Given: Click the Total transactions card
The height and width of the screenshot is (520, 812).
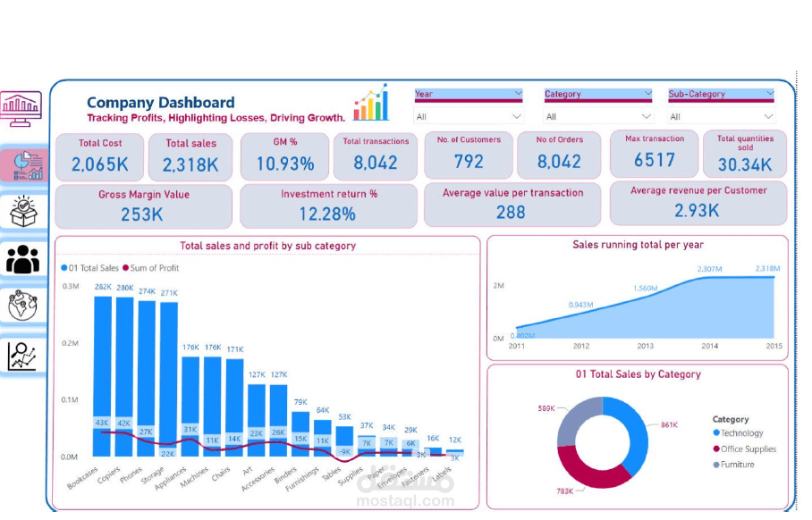Looking at the screenshot, I should pos(376,156).
